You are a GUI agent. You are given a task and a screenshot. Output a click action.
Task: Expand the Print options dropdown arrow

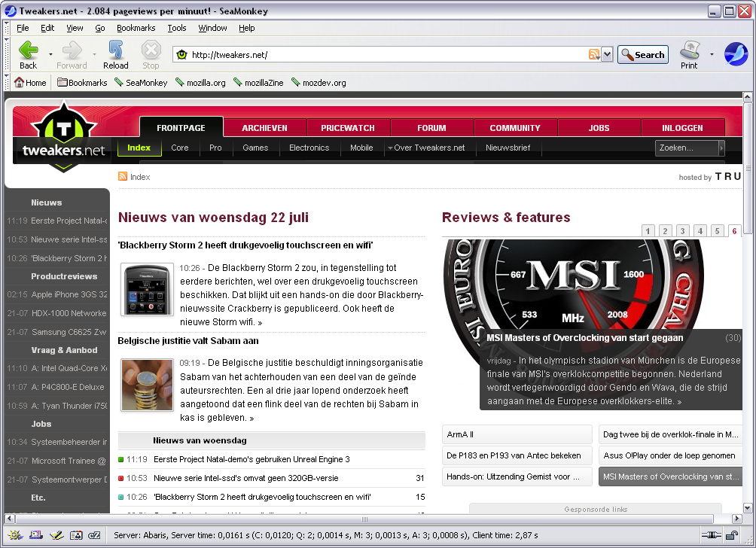click(712, 54)
